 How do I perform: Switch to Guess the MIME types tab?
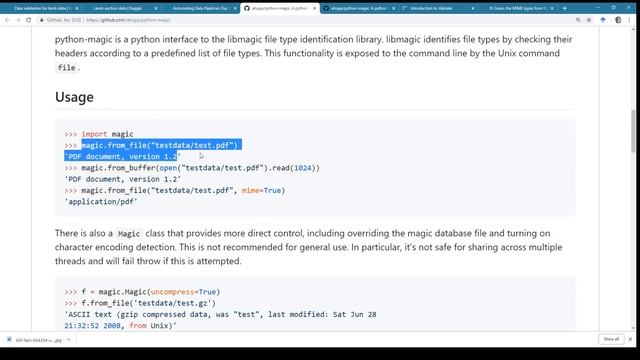coord(517,8)
